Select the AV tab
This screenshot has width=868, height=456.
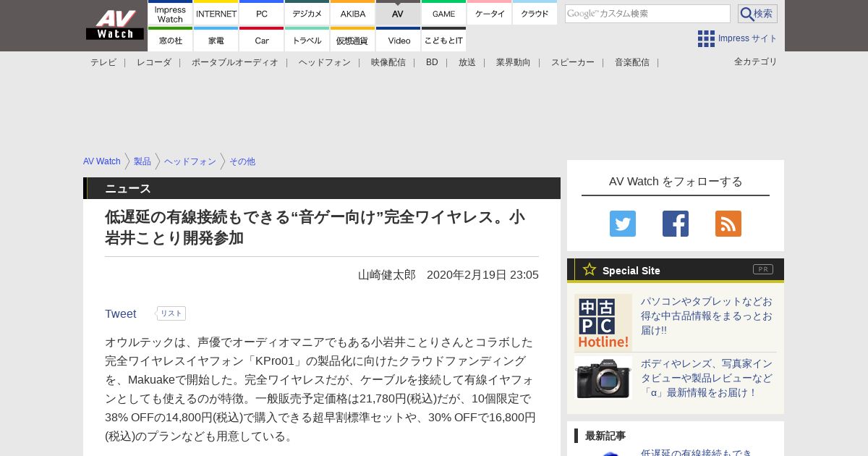pyautogui.click(x=399, y=13)
